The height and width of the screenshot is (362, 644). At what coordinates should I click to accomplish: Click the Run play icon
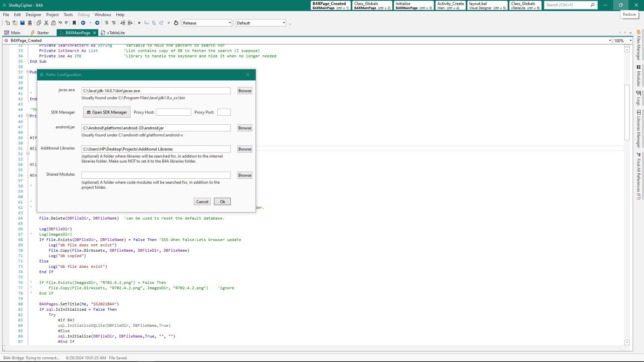click(x=140, y=23)
